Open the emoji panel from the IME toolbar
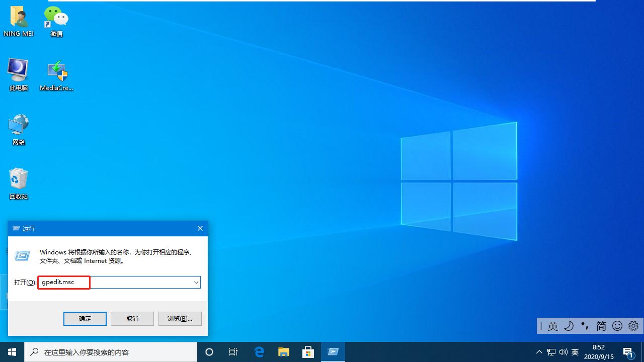Screen dimensions: 644x362 pyautogui.click(x=617, y=326)
